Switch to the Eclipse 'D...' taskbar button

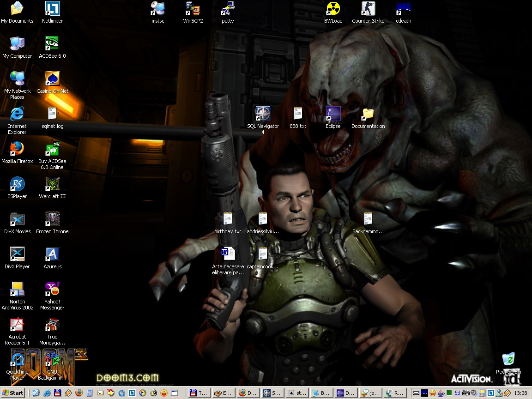click(346, 393)
